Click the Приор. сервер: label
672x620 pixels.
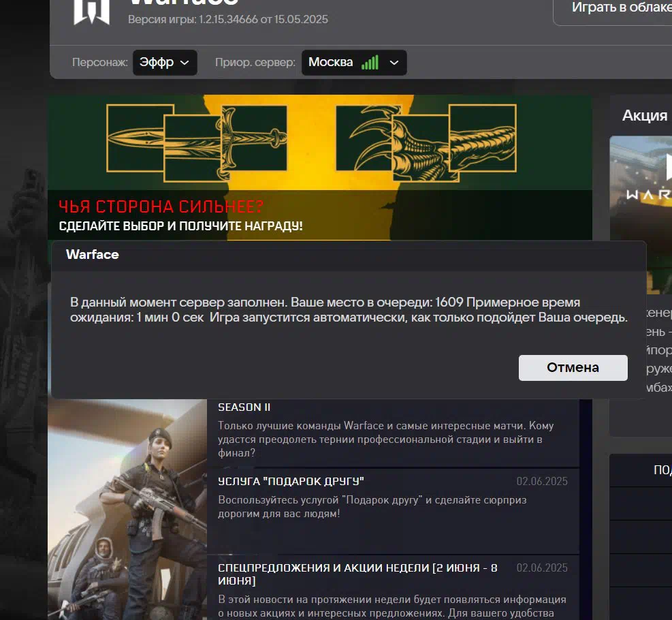click(x=255, y=63)
